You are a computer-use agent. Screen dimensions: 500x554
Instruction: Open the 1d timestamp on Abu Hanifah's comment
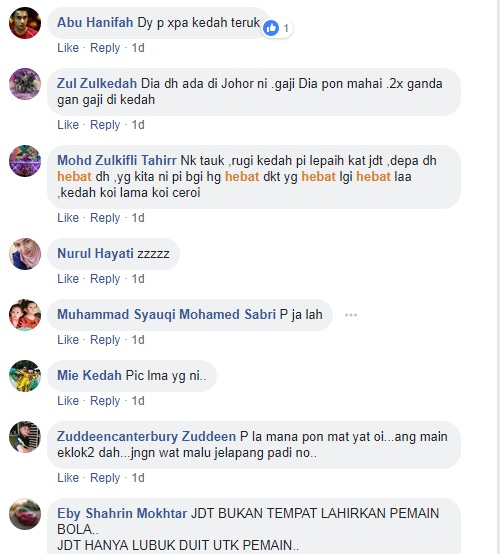point(138,48)
